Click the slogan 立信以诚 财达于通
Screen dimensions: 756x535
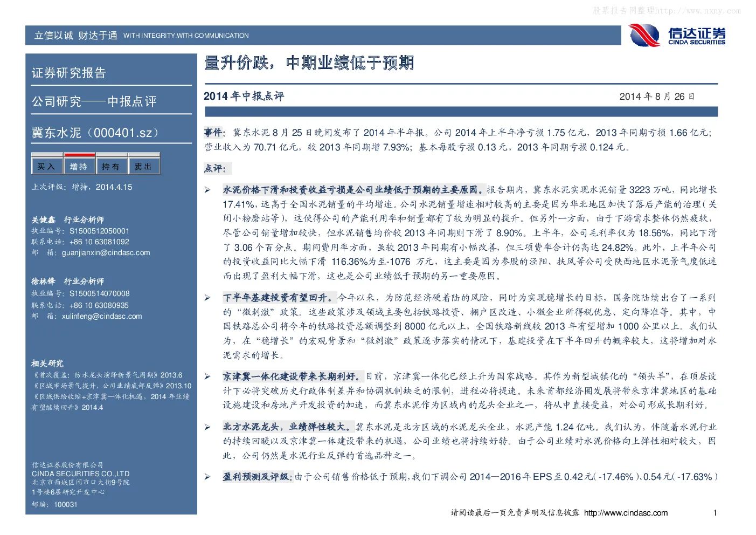pos(76,36)
